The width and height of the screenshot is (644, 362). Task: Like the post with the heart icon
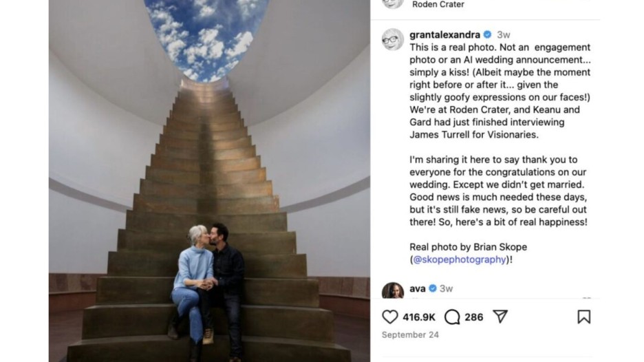point(389,317)
